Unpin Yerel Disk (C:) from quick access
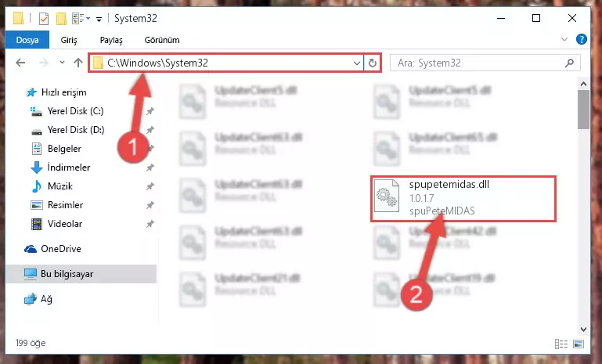602x364 pixels. tap(150, 111)
